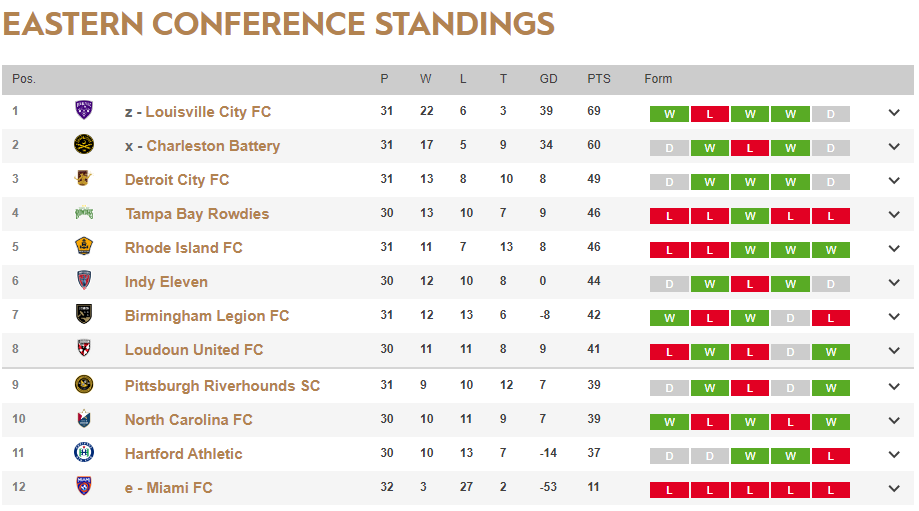
Task: Click the Detroit City FC crest
Action: pos(84,179)
